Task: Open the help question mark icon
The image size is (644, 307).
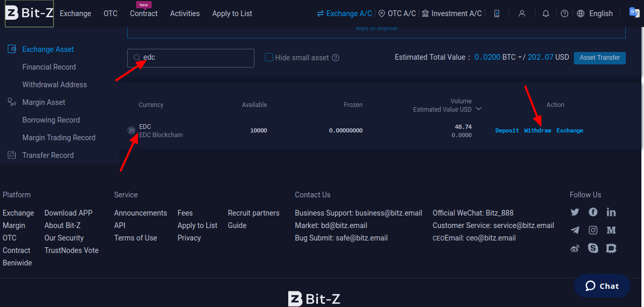Action: pyautogui.click(x=565, y=14)
